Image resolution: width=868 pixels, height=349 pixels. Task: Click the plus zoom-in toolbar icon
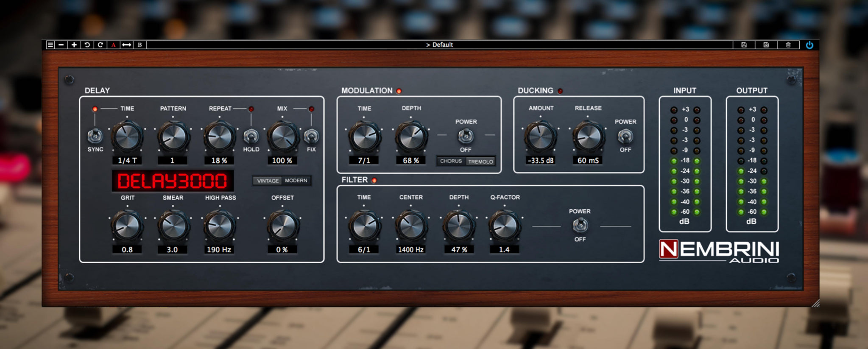pos(74,45)
